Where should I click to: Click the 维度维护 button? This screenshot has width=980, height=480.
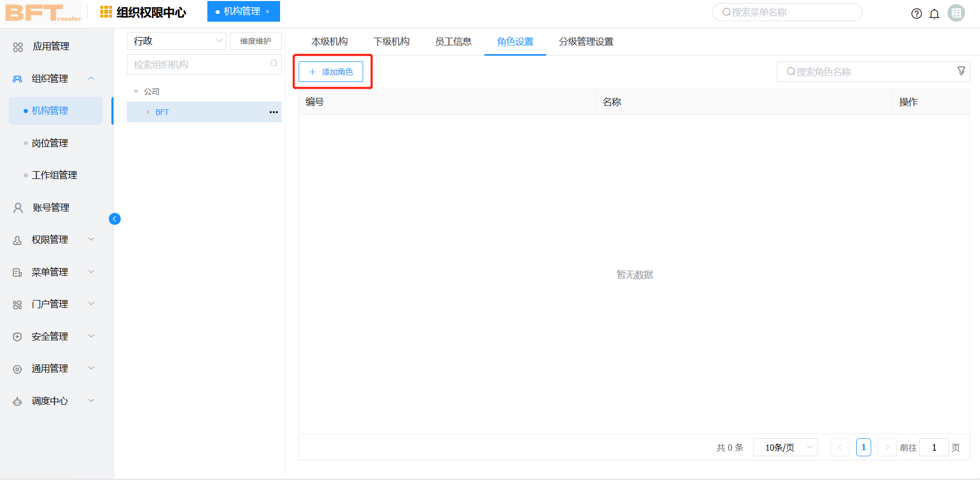pyautogui.click(x=255, y=41)
